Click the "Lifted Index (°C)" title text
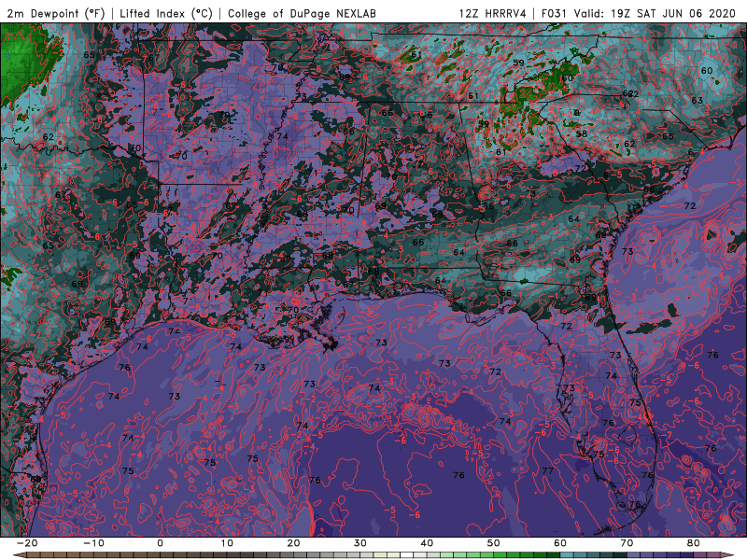This screenshot has width=747, height=560. click(166, 13)
